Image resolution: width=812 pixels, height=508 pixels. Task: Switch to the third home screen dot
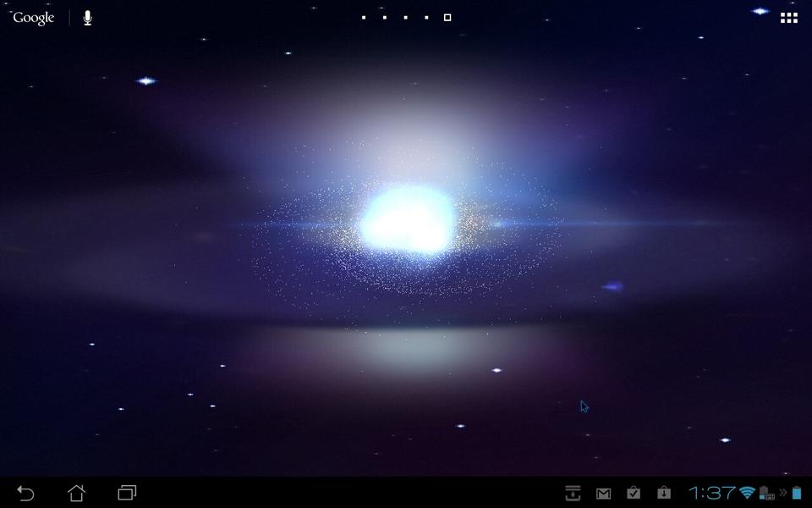tap(406, 18)
